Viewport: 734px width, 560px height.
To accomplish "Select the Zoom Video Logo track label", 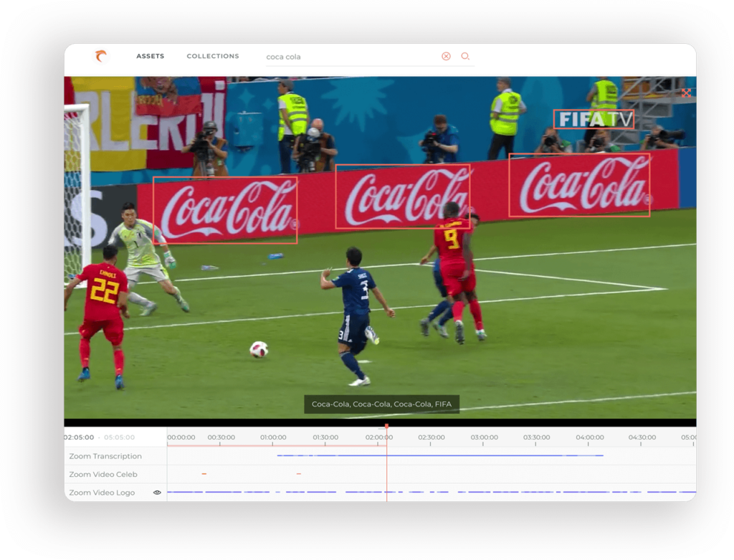I will (x=102, y=493).
